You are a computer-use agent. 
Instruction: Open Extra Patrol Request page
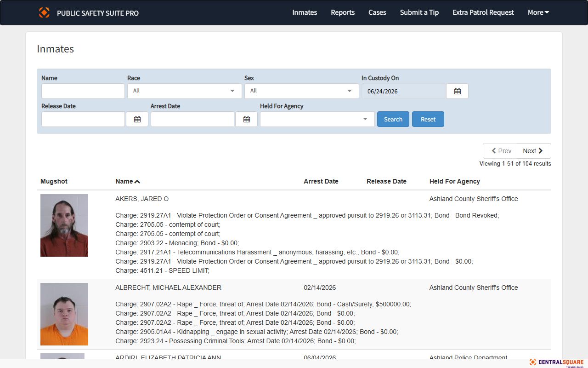click(x=483, y=12)
